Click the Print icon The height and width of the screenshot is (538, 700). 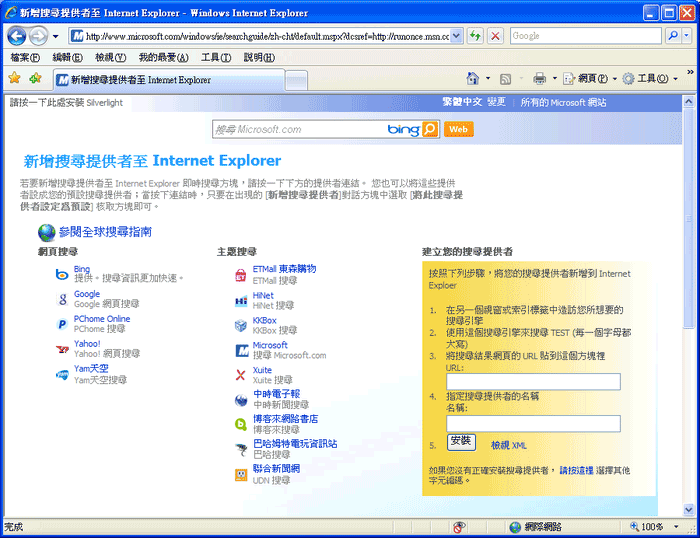(x=539, y=79)
